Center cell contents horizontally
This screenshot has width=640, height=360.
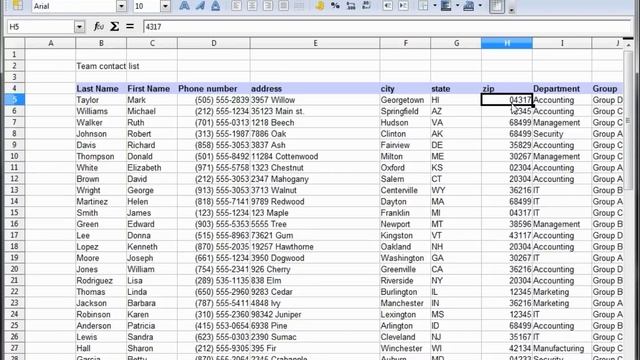(x=252, y=6)
